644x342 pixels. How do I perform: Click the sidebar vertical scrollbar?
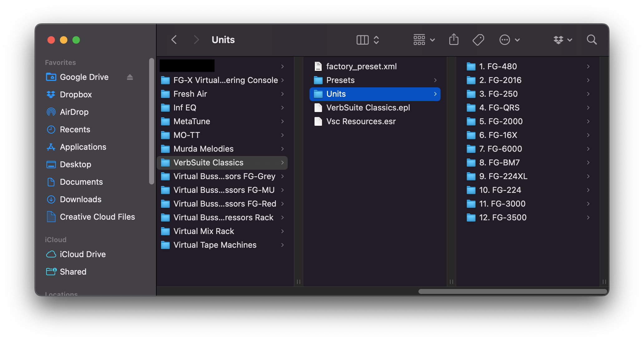tap(152, 121)
